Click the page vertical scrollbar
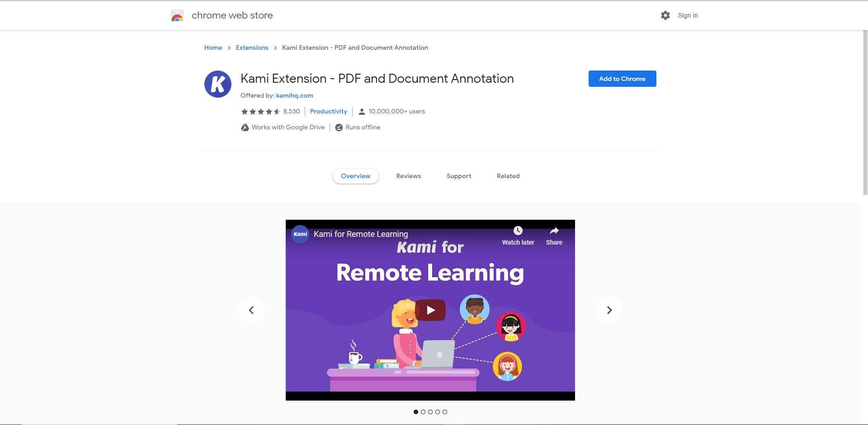The width and height of the screenshot is (868, 425). click(x=865, y=113)
